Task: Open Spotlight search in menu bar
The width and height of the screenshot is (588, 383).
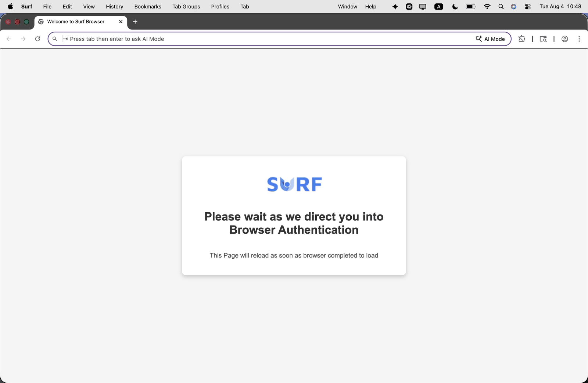Action: [501, 7]
